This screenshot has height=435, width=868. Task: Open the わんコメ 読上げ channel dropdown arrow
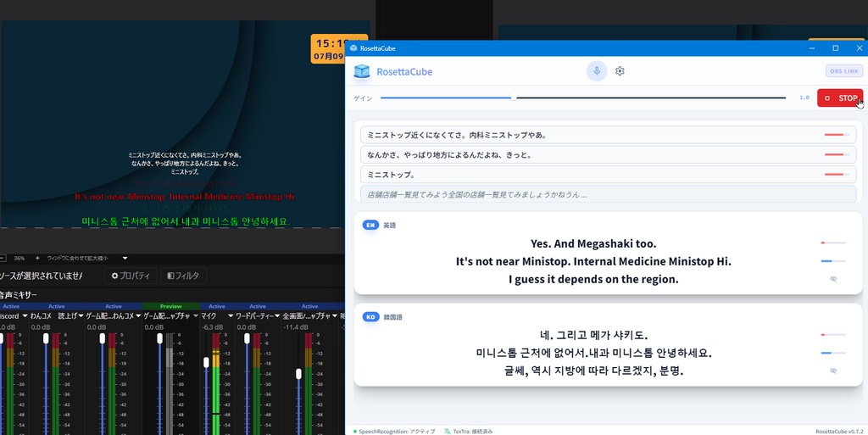coord(81,316)
